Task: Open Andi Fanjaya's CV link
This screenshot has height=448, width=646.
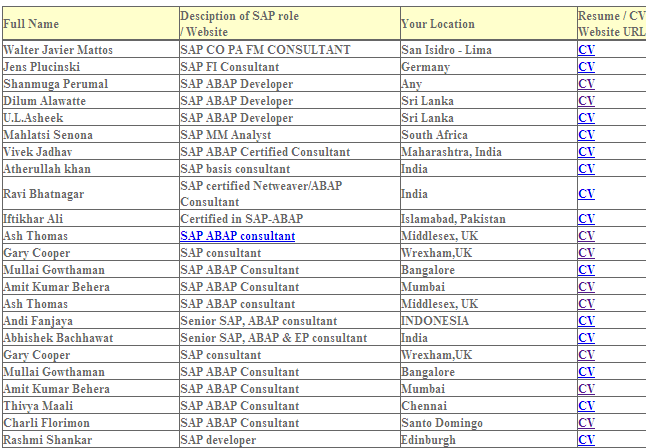Action: pyautogui.click(x=586, y=321)
